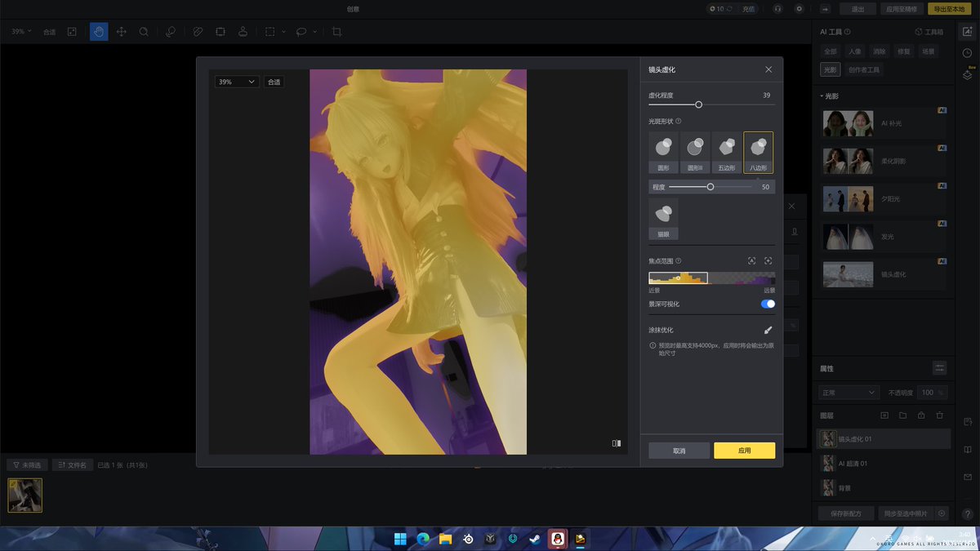Select the Hand pan tool
The image size is (980, 551).
(99, 32)
